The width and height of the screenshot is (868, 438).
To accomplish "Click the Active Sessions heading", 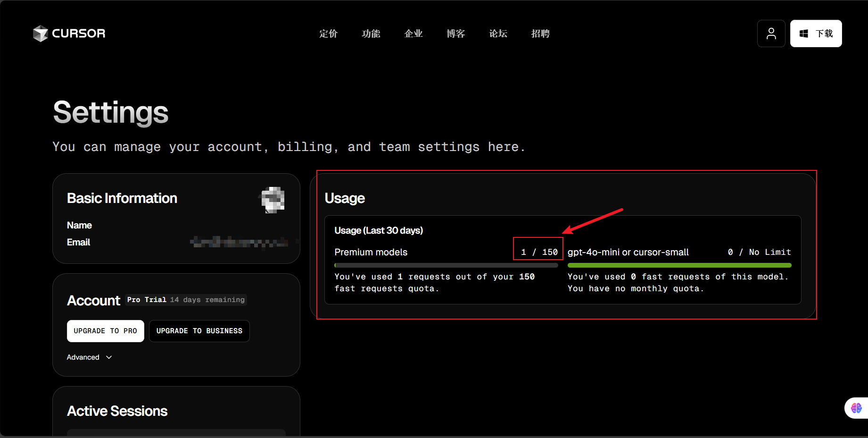I will pos(117,411).
